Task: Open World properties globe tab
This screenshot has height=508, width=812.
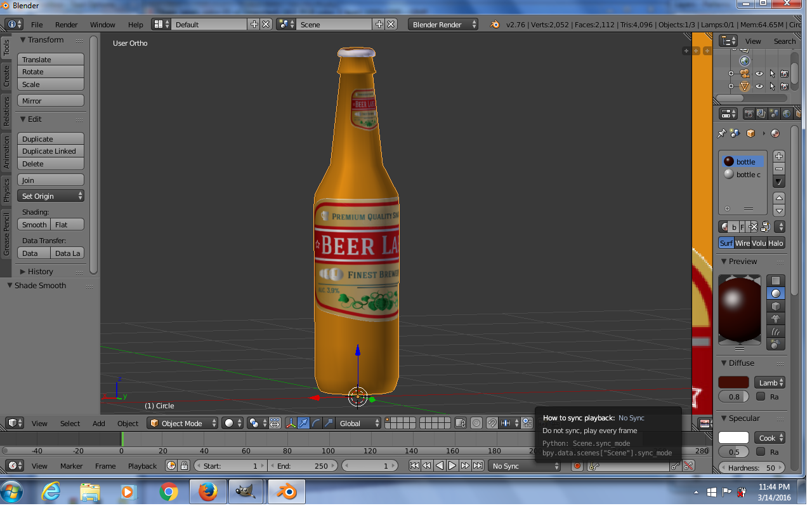Action: pos(787,114)
